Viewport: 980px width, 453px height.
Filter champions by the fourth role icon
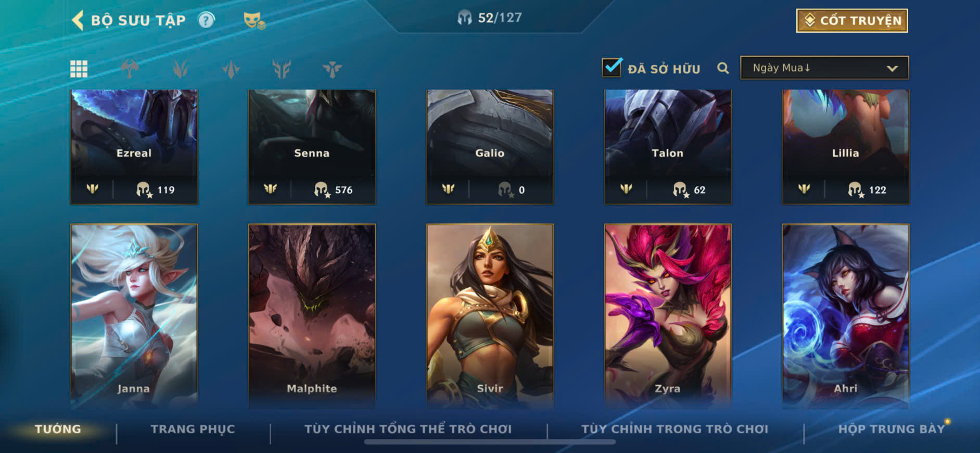(x=282, y=69)
